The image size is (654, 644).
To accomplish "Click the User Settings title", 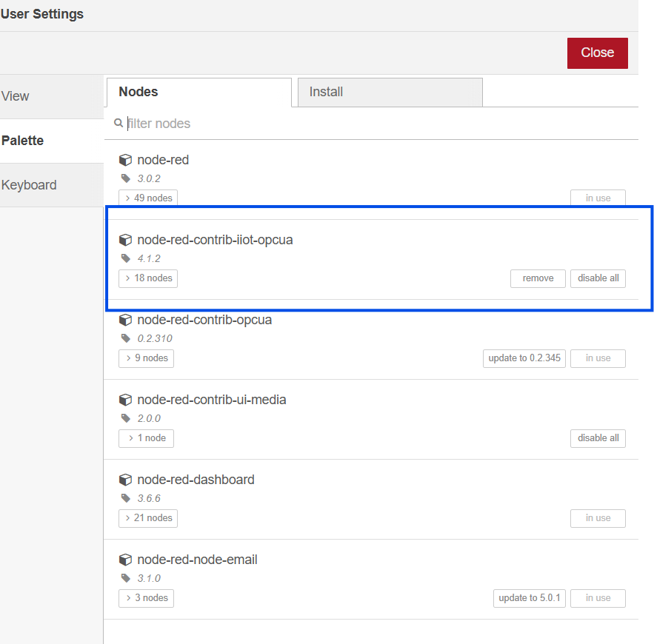I will click(x=41, y=14).
